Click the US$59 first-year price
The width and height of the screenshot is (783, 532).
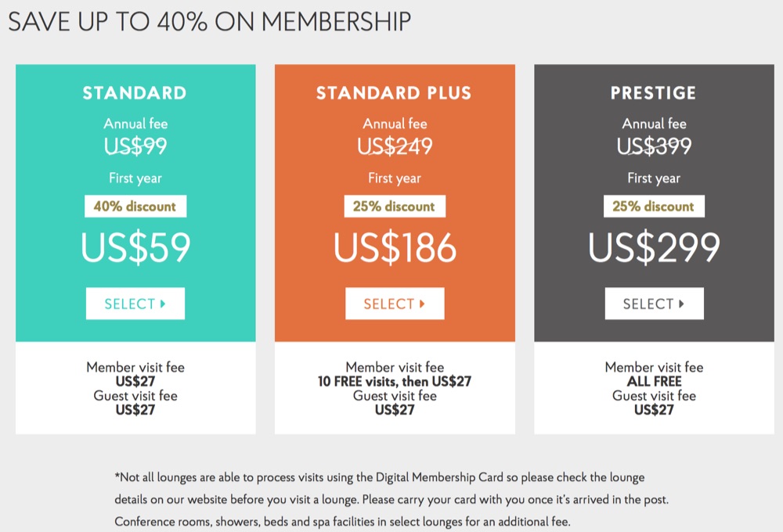(x=135, y=248)
